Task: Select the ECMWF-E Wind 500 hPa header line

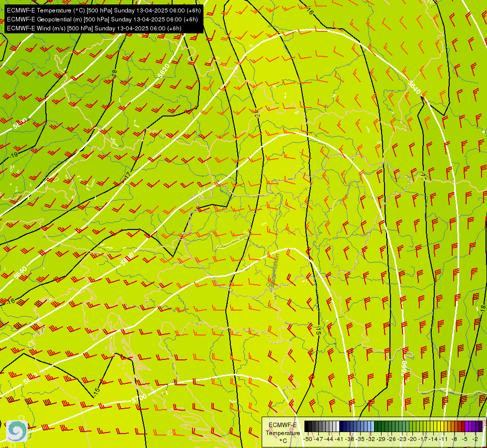Action: tap(94, 28)
